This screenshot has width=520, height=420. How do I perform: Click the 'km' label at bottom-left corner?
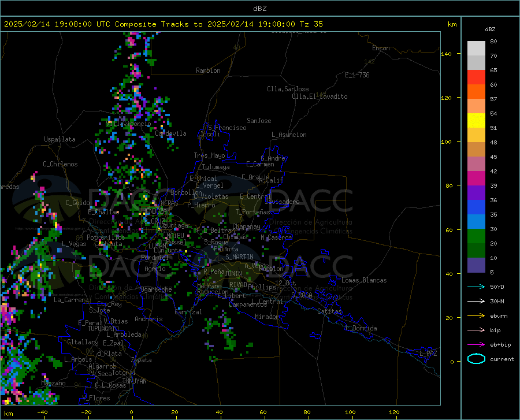(x=8, y=414)
